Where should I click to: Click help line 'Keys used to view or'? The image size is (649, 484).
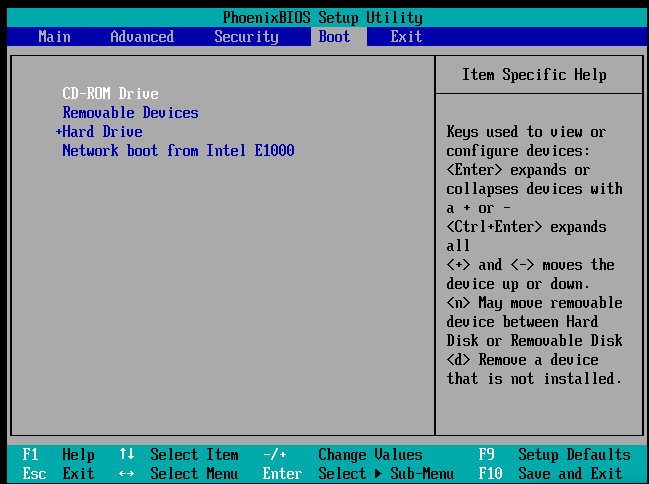pos(526,132)
